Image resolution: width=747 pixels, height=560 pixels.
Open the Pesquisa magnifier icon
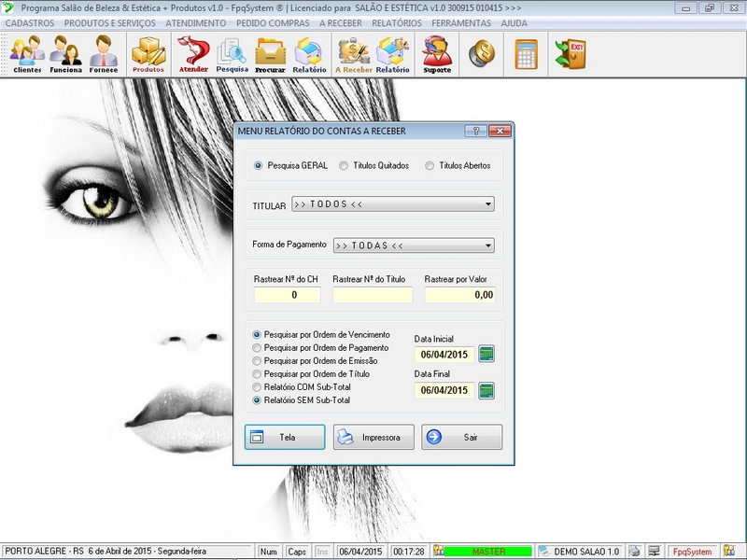tap(232, 54)
